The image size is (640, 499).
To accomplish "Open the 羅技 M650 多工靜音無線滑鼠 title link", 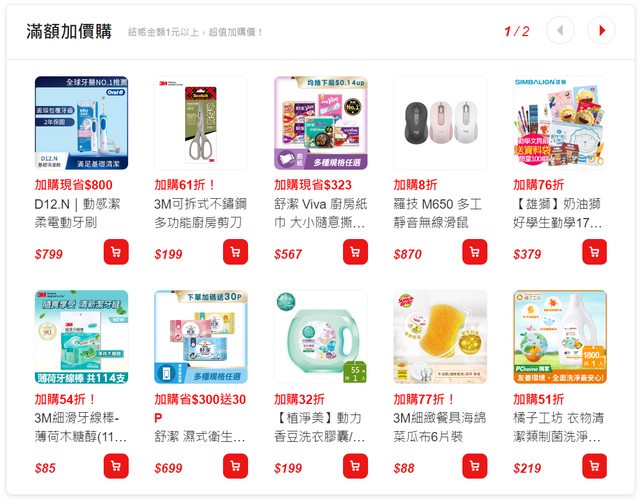I will (x=438, y=213).
